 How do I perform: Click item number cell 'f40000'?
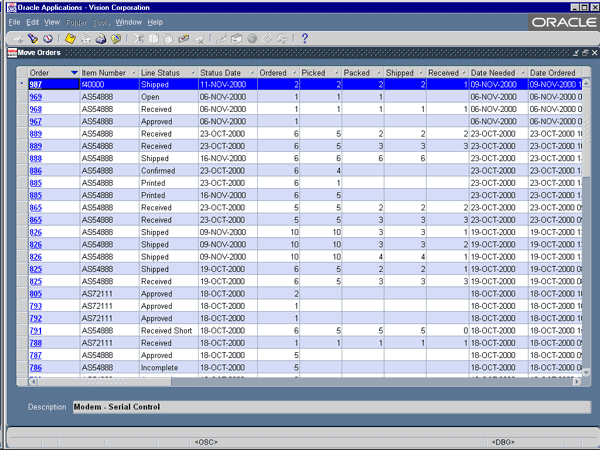(x=109, y=85)
